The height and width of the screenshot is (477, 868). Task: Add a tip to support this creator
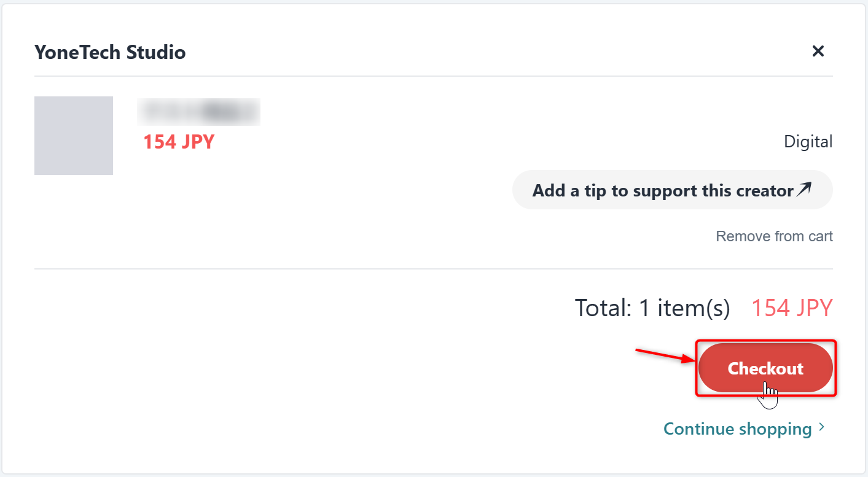(663, 190)
